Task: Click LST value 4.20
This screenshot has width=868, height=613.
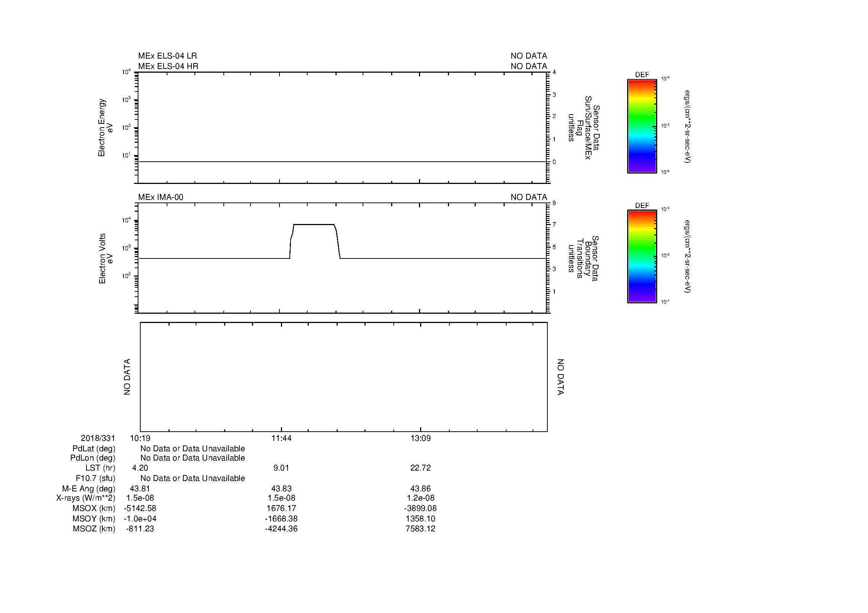Action: coord(140,468)
